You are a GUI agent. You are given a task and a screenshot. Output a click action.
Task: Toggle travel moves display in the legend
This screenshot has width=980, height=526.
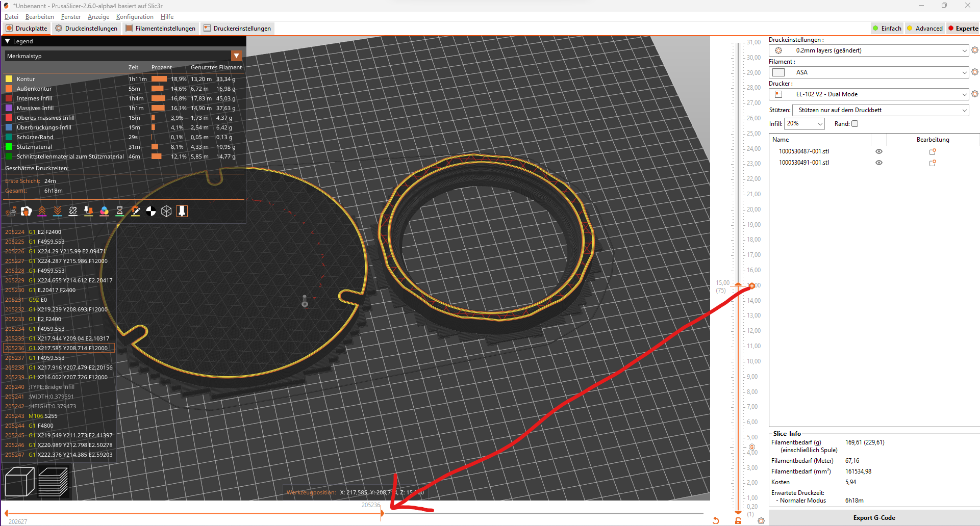pyautogui.click(x=11, y=211)
